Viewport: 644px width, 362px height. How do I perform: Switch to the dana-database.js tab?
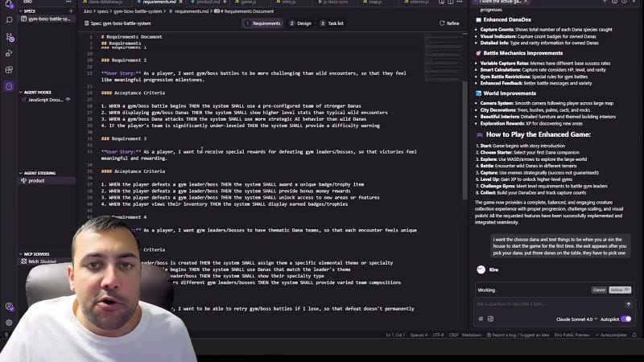point(105,2)
